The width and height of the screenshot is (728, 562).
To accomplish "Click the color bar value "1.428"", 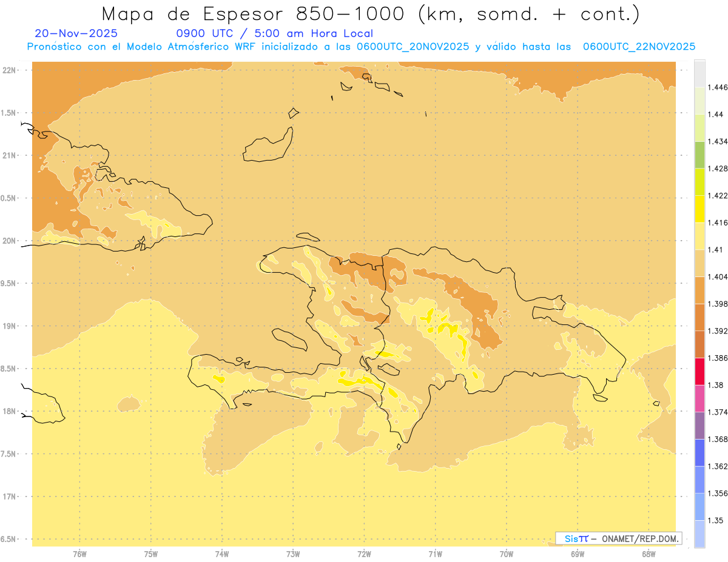I will click(x=717, y=169).
